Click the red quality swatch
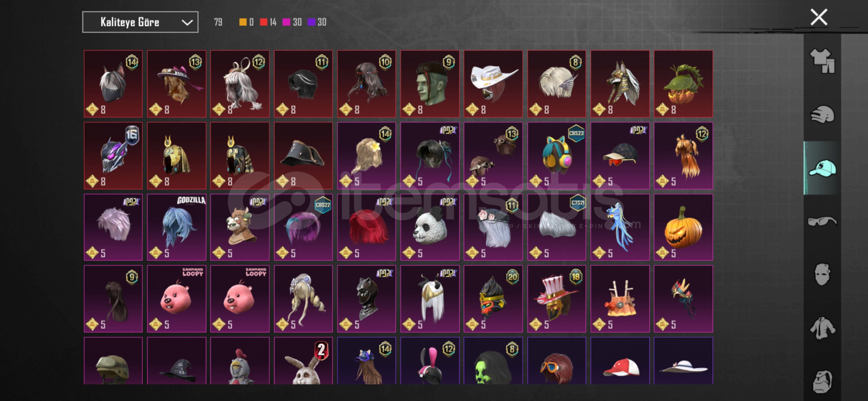 pos(263,22)
